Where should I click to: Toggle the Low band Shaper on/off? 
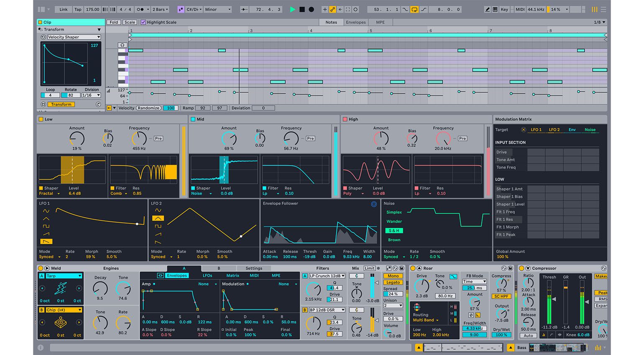coord(41,188)
